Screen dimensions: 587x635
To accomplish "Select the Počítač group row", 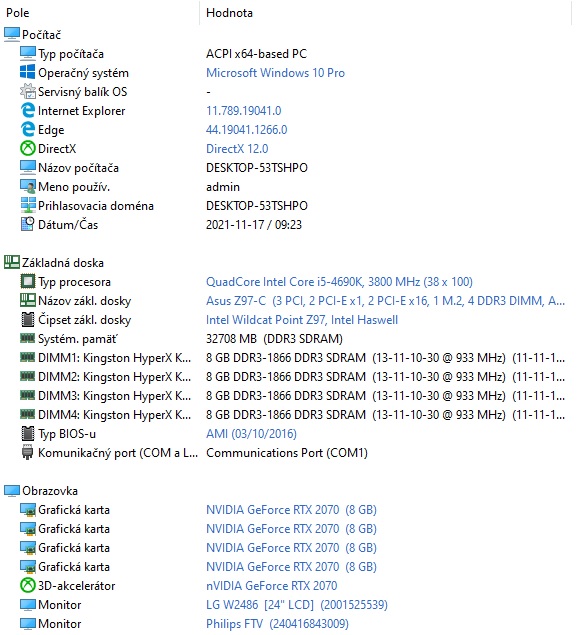I will (41, 35).
